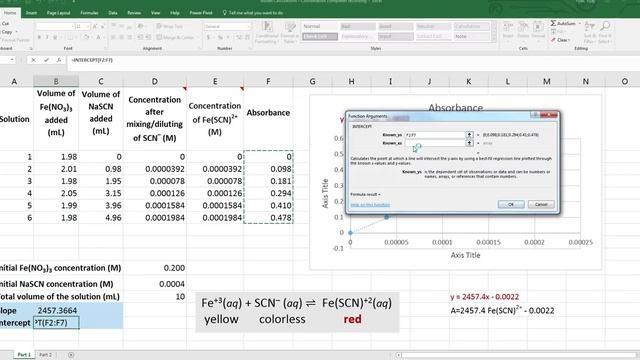Click the Enter formula checkmark icon
This screenshot has width=640, height=360.
click(46, 60)
